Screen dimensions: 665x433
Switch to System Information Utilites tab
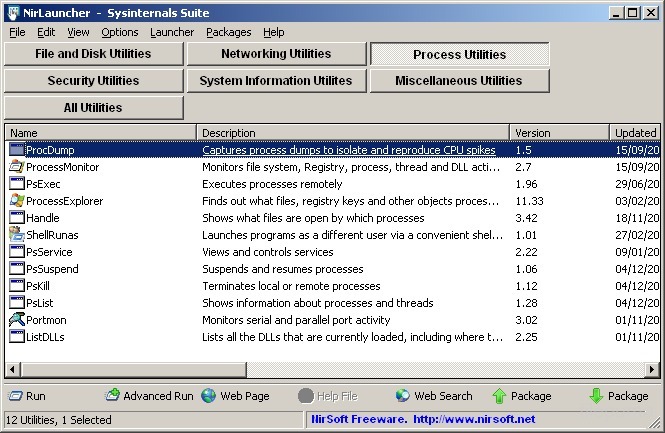(276, 81)
